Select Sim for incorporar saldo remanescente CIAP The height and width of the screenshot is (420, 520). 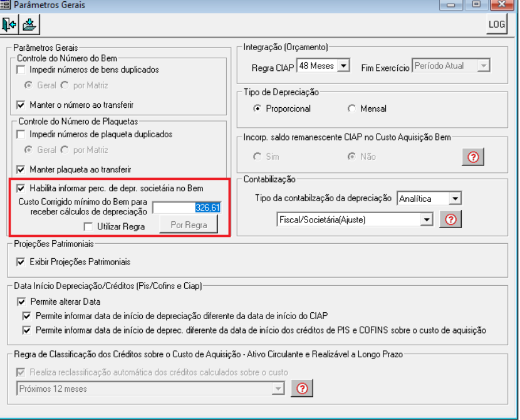[x=257, y=156]
